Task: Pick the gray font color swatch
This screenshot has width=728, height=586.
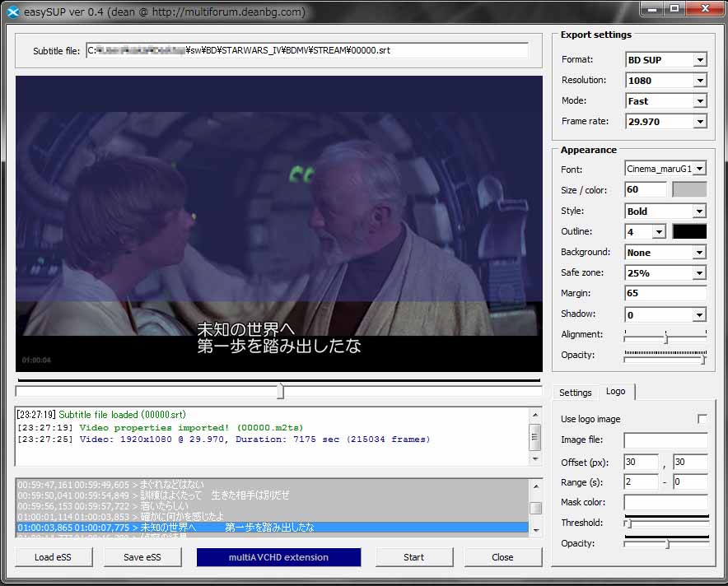Action: click(689, 189)
